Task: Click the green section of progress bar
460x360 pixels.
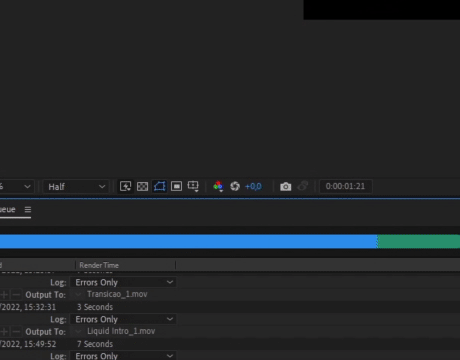Action: pyautogui.click(x=419, y=241)
